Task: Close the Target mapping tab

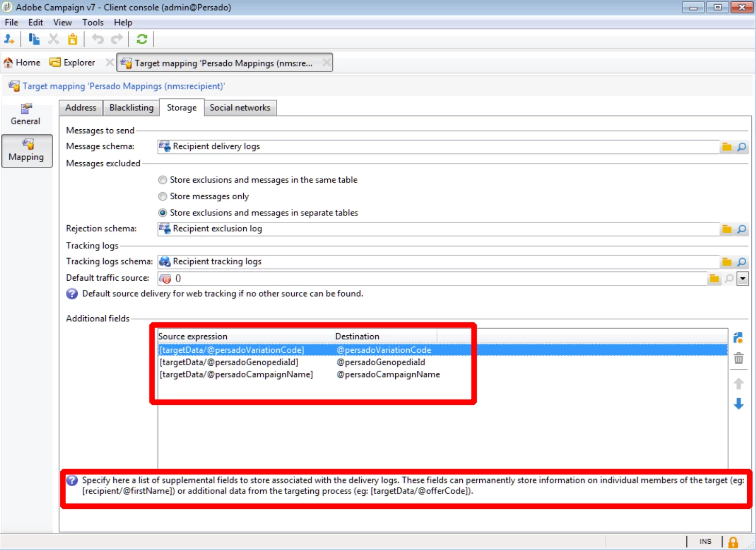Action: pyautogui.click(x=326, y=62)
